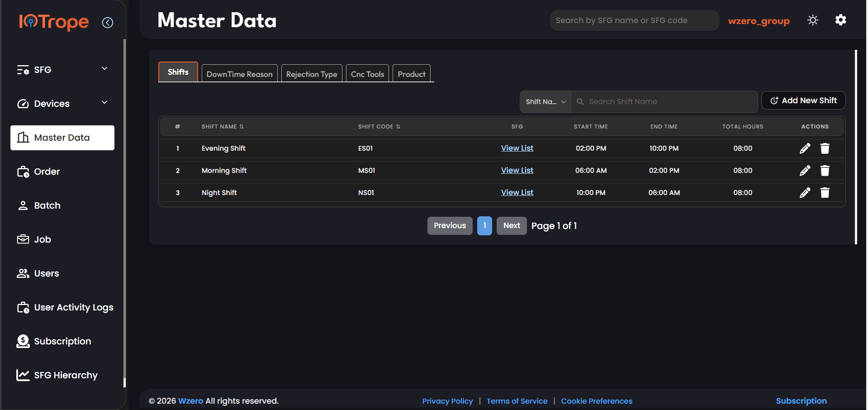Viewport: 868px width, 410px height.
Task: Click the Evening Shift name cell
Action: [x=223, y=148]
